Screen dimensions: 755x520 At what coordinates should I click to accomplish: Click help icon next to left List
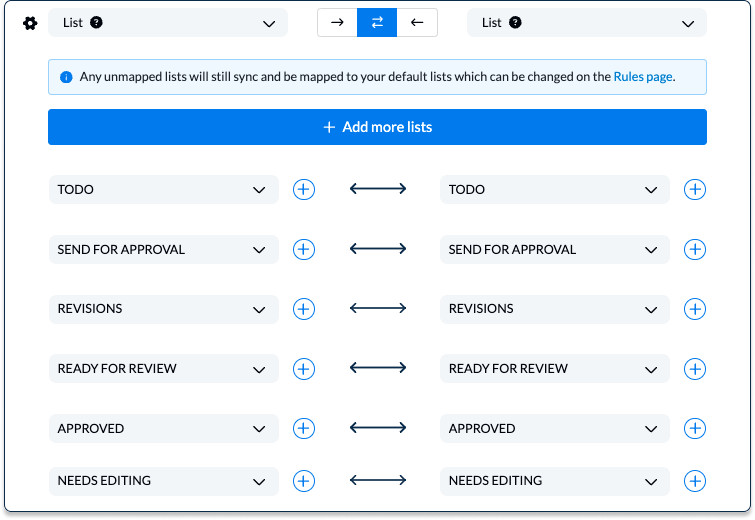coord(96,22)
